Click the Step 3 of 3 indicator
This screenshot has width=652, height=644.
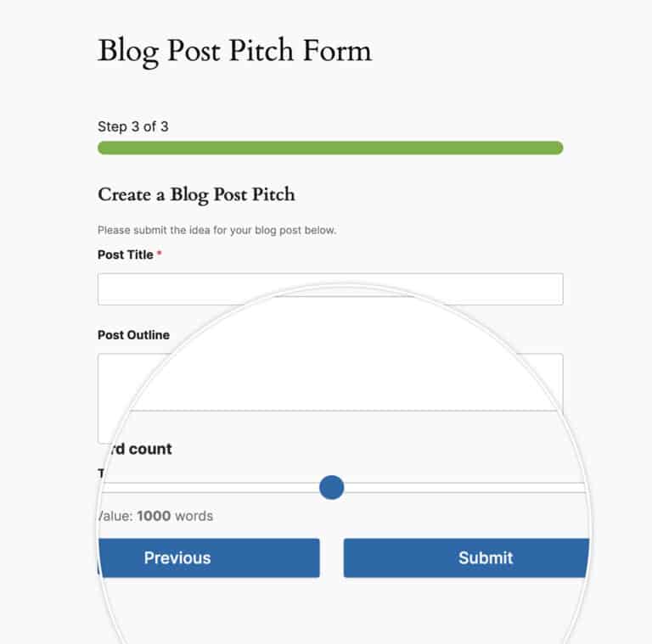(133, 126)
